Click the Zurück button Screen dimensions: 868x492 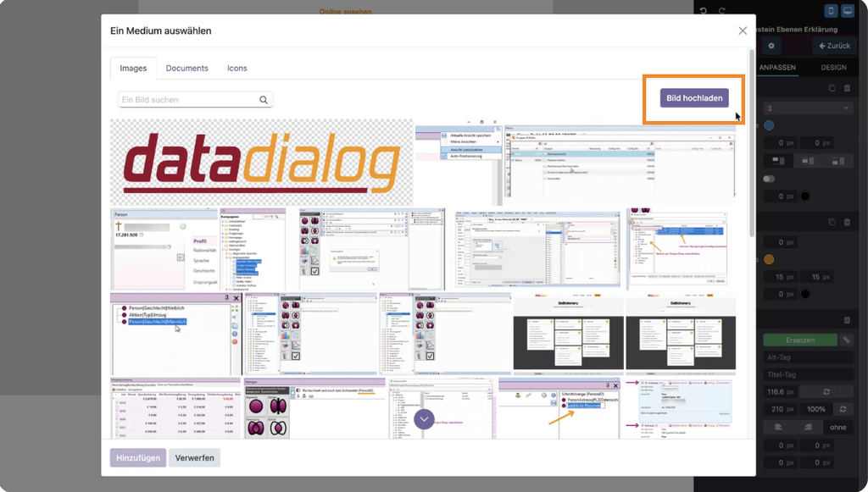coord(834,46)
